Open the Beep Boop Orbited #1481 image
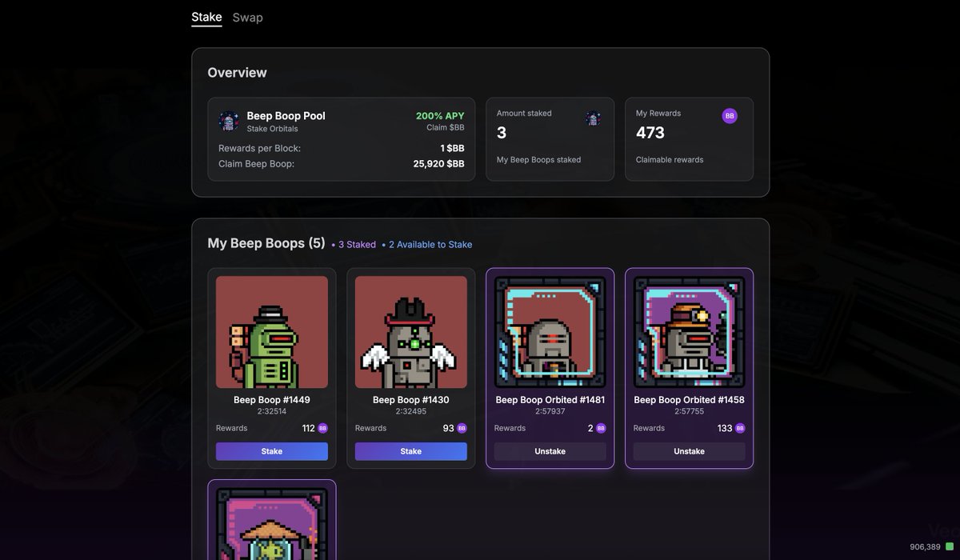Image resolution: width=960 pixels, height=560 pixels. pos(550,333)
